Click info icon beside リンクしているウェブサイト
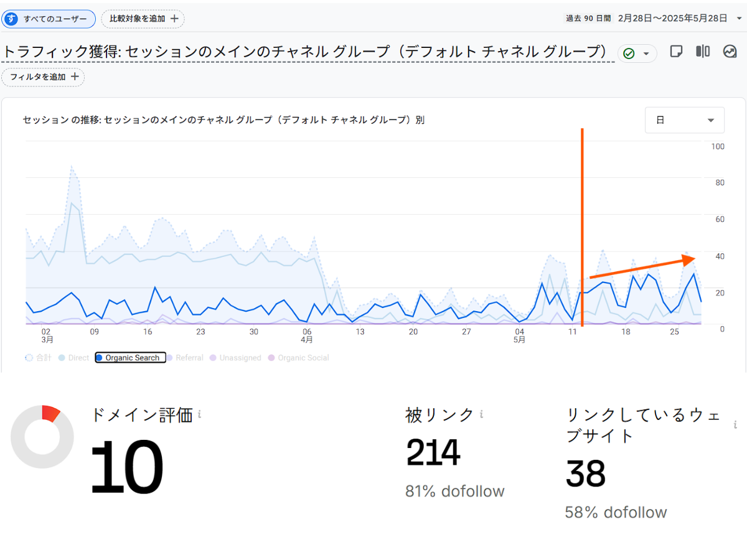 coord(735,425)
